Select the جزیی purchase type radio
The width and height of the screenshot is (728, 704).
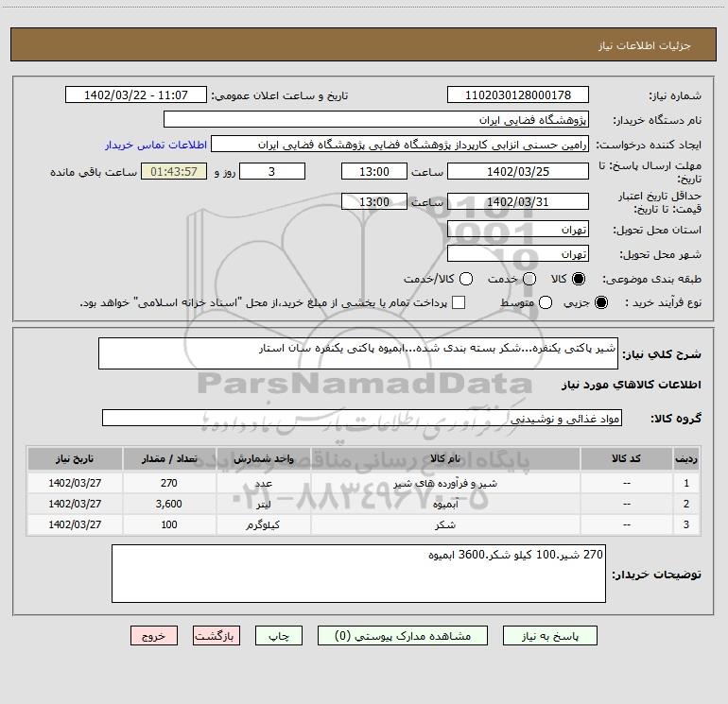tap(601, 302)
